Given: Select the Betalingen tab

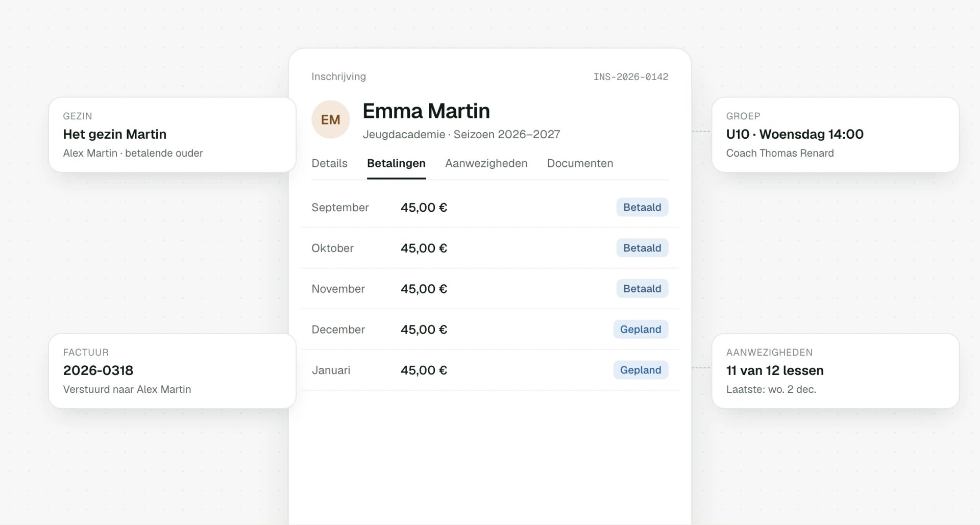Looking at the screenshot, I should pos(396,163).
